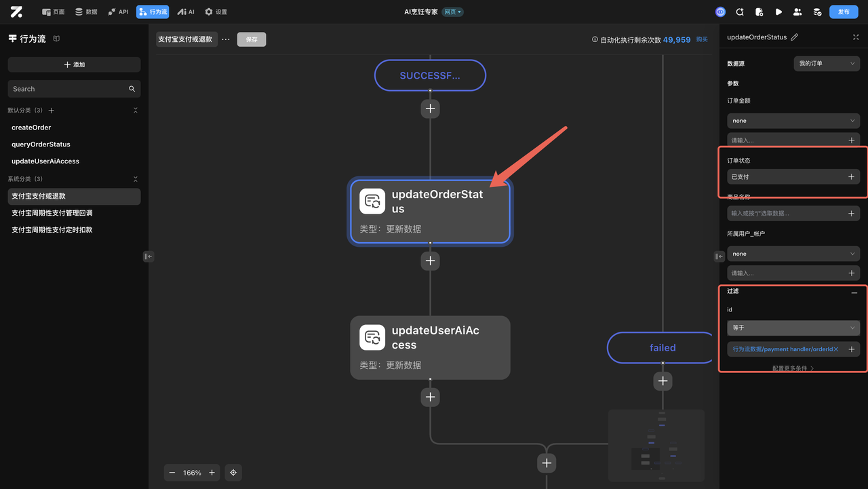The height and width of the screenshot is (489, 868).
Task: Click the canvas minimap thumbnail
Action: pyautogui.click(x=656, y=445)
